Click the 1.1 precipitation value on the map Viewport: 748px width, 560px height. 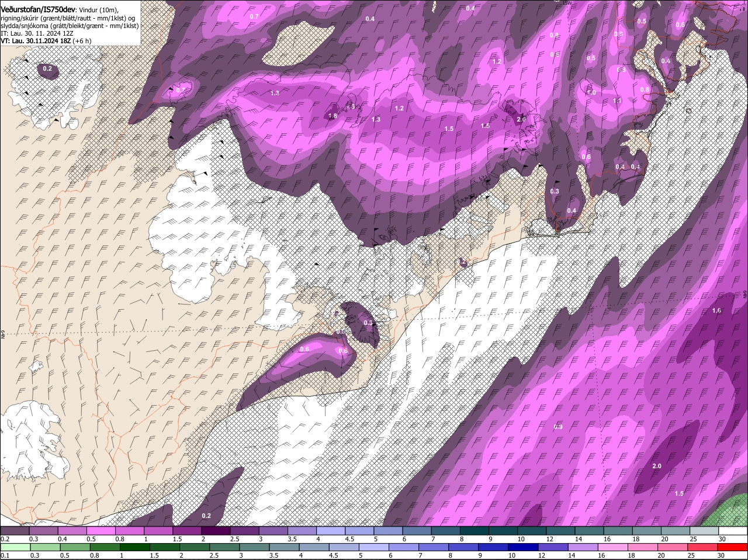pyautogui.click(x=617, y=101)
